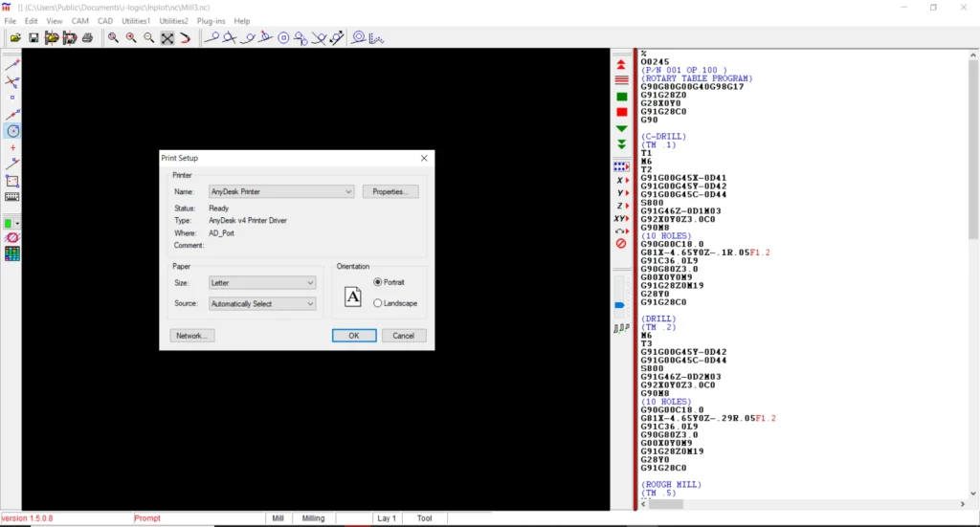Screen dimensions: 980x527
Task: Open the color dropdown arrow beside green swatch
Action: (x=17, y=223)
